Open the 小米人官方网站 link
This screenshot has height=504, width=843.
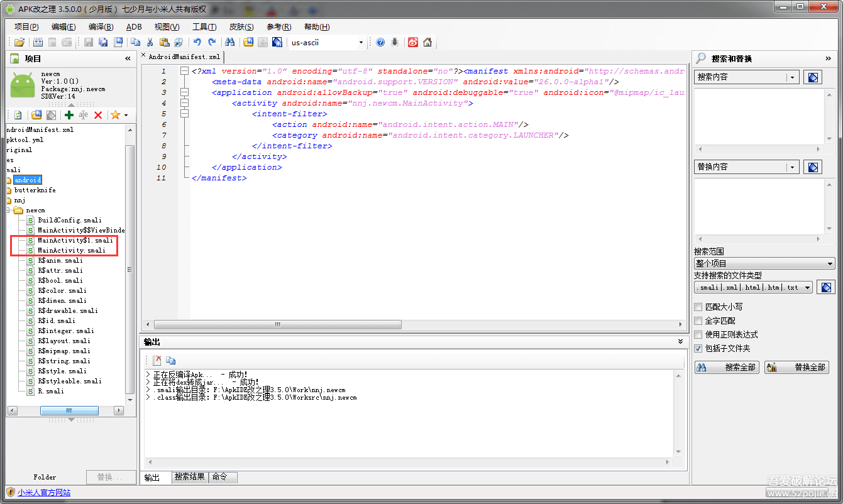coord(44,493)
